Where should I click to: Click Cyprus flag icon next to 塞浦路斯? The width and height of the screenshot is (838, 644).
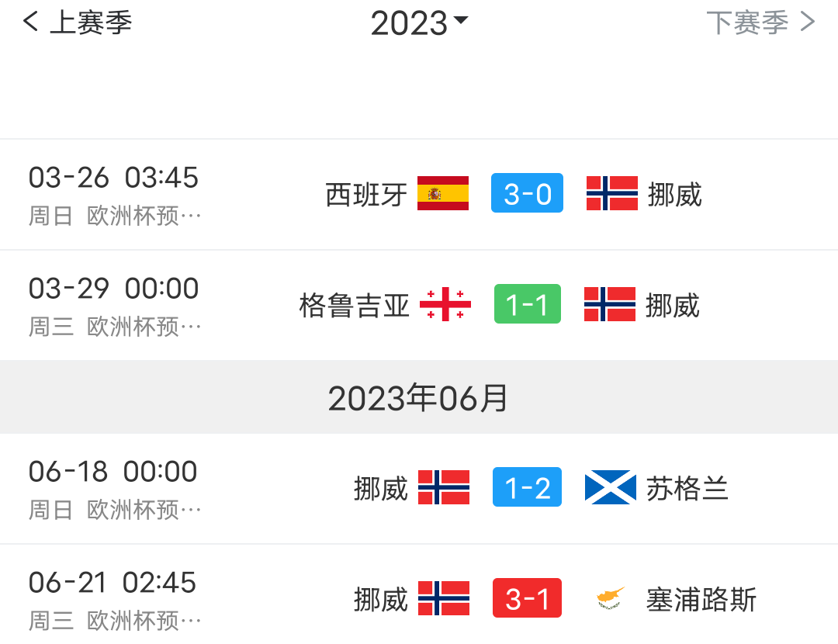[610, 598]
